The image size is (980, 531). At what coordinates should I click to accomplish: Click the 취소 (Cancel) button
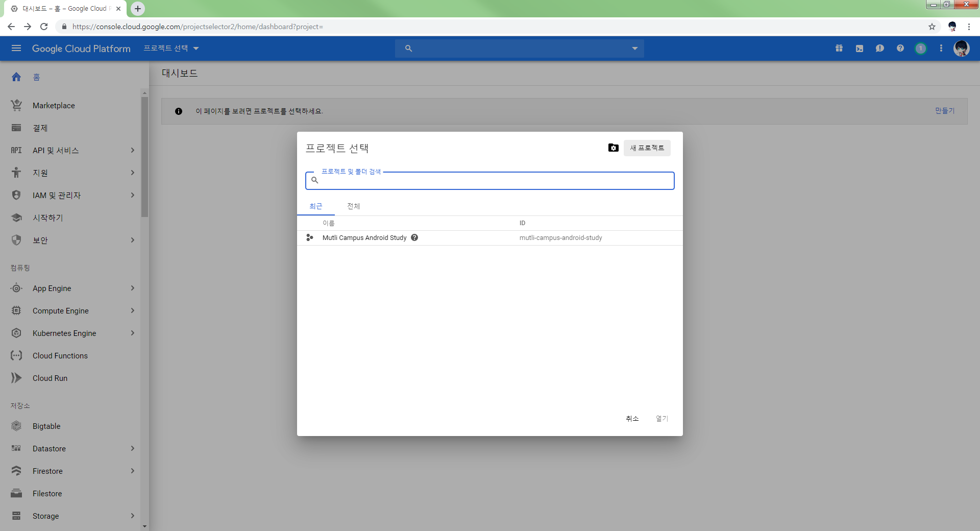(x=632, y=418)
